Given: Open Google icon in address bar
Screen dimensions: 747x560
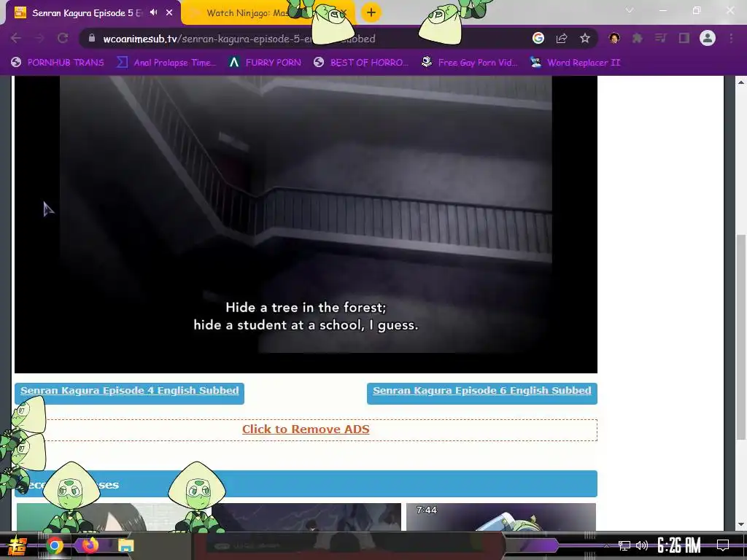Looking at the screenshot, I should tap(538, 38).
